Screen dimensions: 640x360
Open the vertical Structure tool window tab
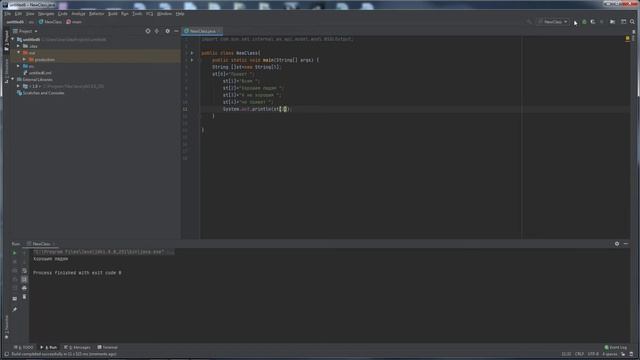tap(6, 70)
